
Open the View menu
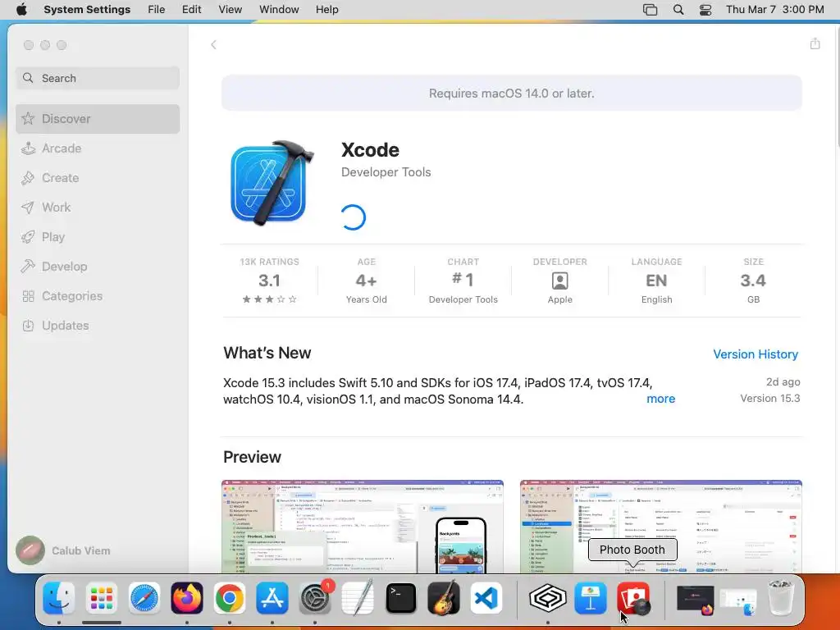tap(230, 10)
